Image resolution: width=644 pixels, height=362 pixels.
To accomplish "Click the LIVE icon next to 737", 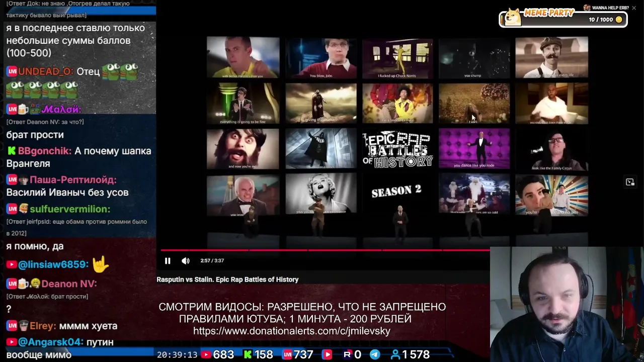I will point(287,354).
